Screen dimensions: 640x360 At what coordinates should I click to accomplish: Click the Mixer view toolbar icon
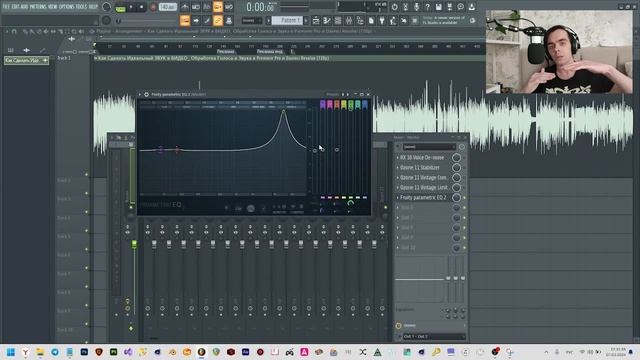pos(349,20)
